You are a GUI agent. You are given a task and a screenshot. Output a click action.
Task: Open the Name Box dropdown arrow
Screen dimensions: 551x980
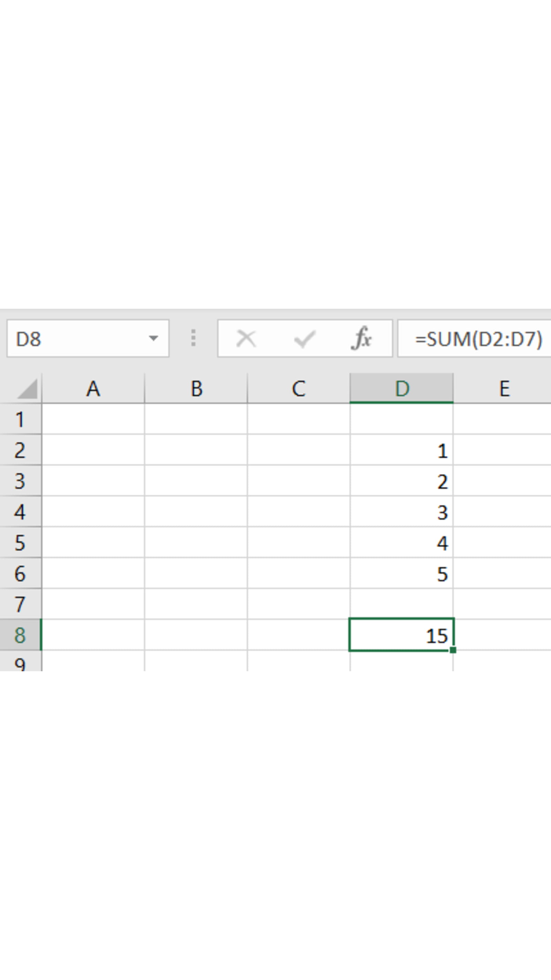(153, 338)
